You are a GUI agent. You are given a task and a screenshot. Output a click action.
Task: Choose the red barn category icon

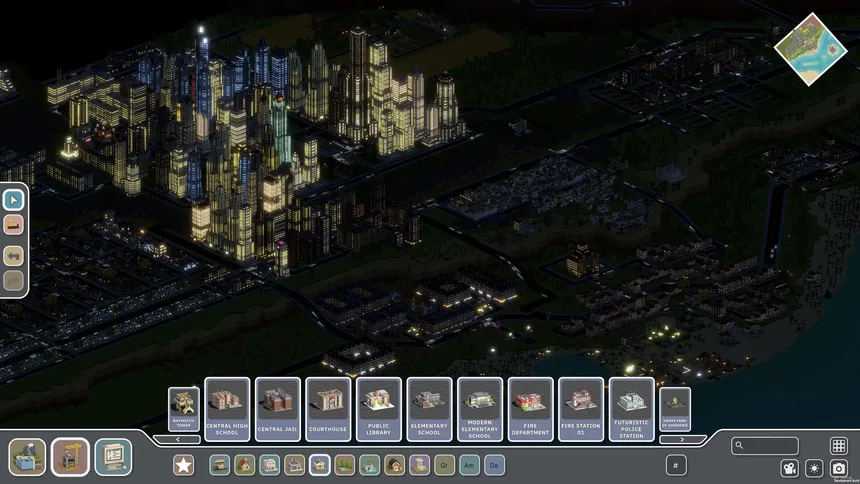coord(394,465)
